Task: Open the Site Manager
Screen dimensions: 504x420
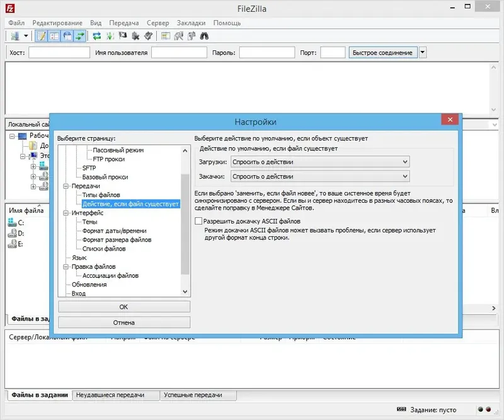Action: click(15, 36)
